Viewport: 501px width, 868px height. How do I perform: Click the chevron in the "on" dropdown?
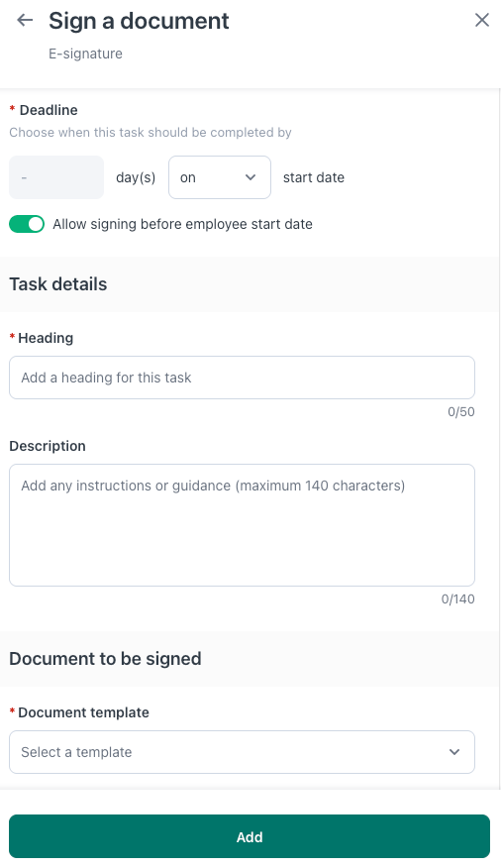coord(250,177)
